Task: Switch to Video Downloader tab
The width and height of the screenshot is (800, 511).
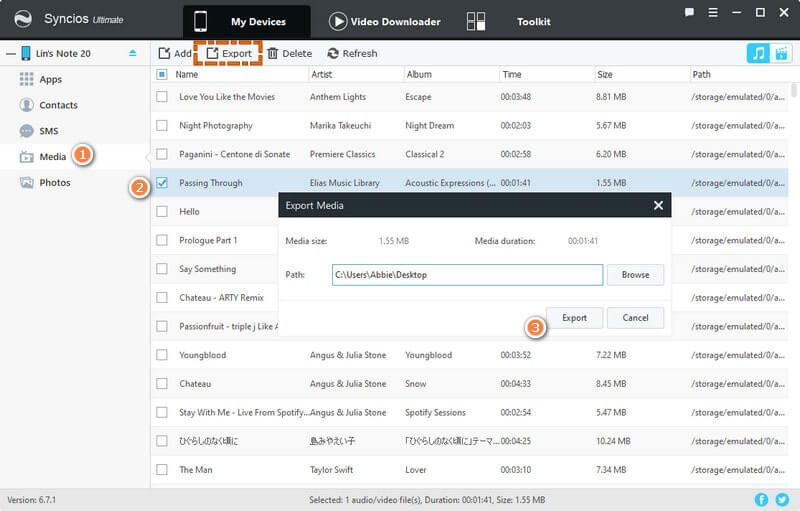Action: tap(385, 21)
